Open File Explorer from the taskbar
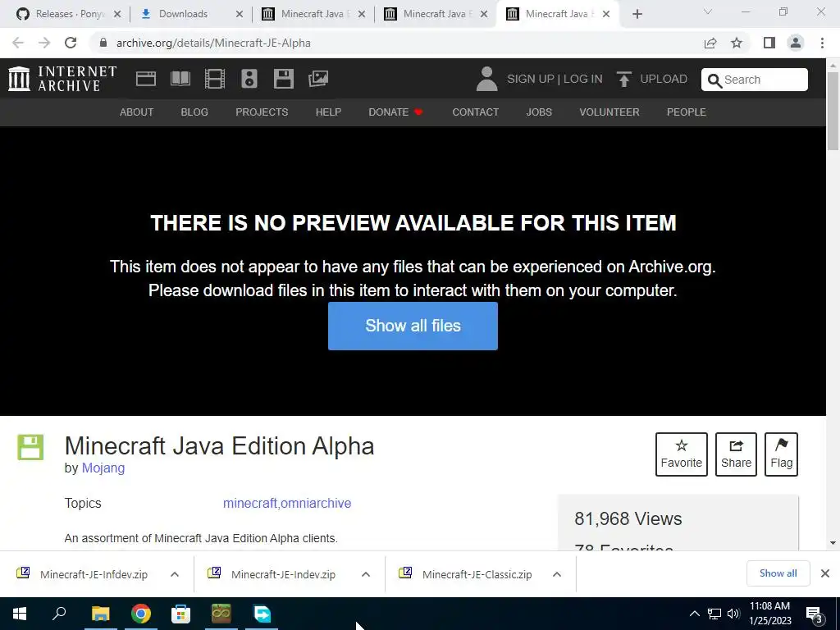Screen dimensions: 840x630 [100, 614]
